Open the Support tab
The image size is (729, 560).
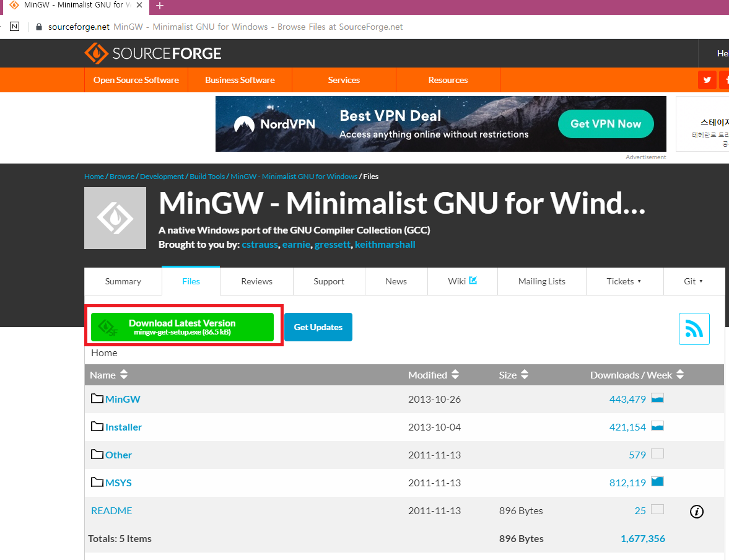click(329, 281)
